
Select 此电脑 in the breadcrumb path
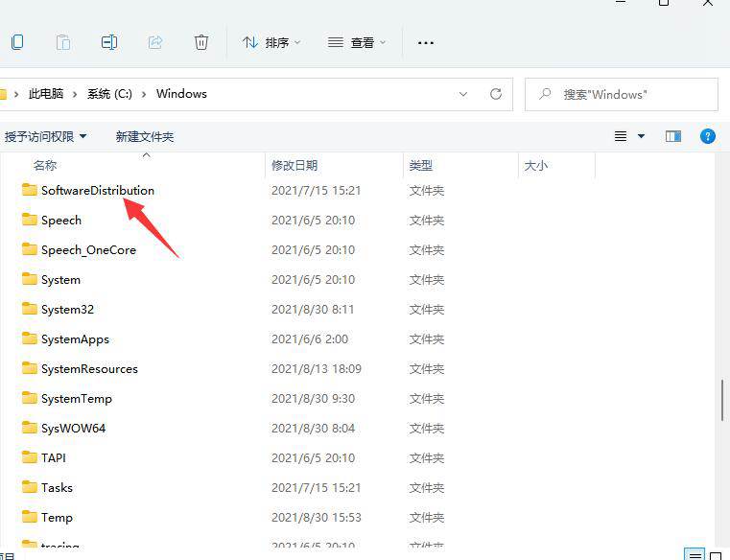pos(46,94)
